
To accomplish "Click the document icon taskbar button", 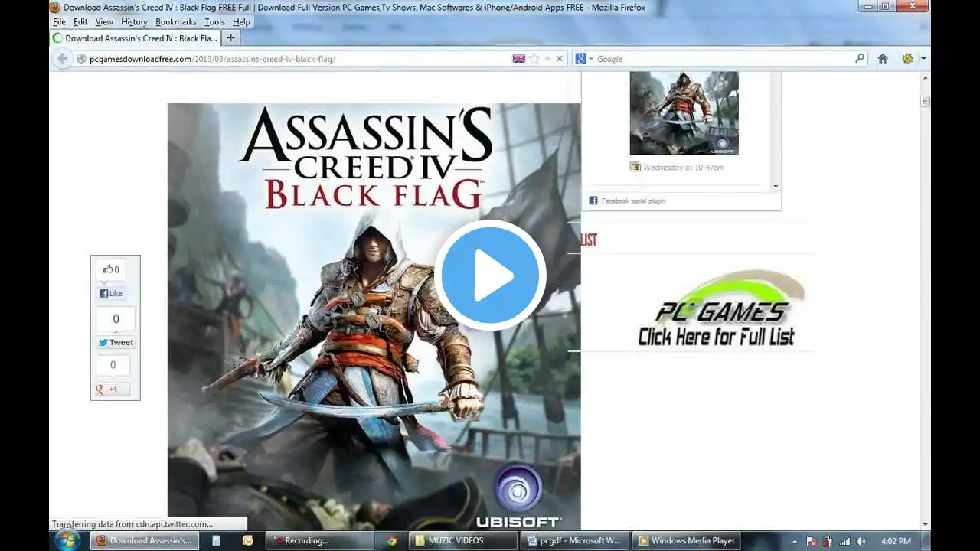I will [217, 541].
